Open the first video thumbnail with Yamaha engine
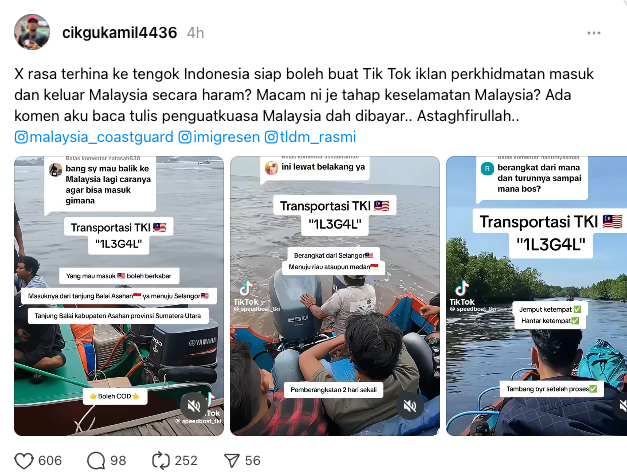Viewport: 627px width, 472px height. [119, 296]
